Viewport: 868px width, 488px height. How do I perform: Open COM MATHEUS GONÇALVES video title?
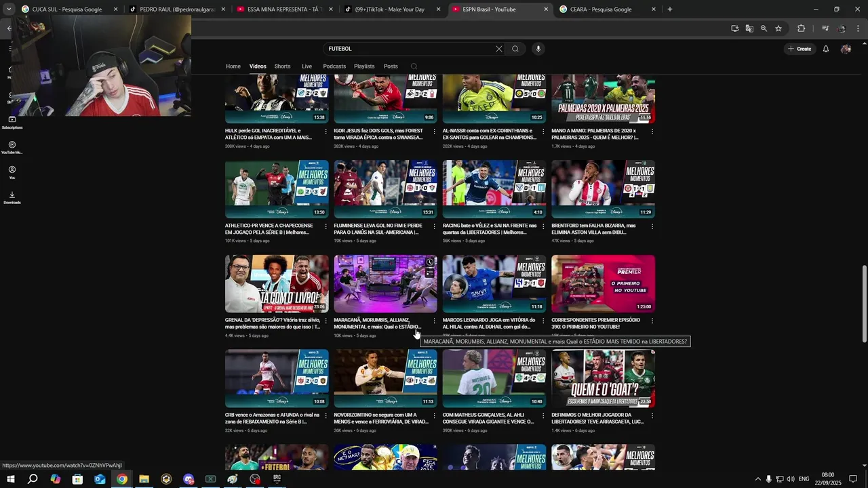point(489,418)
